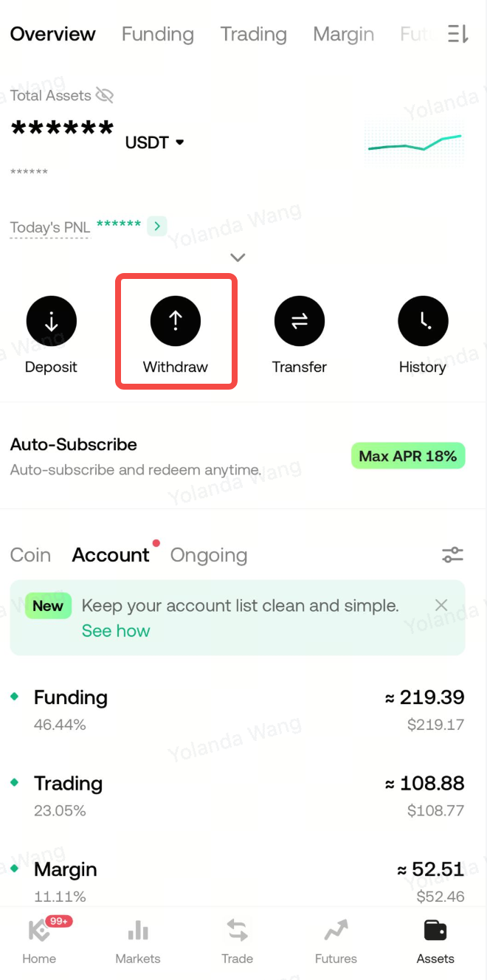Go to the Futures bottom icon
This screenshot has height=980, width=487.
pyautogui.click(x=336, y=931)
